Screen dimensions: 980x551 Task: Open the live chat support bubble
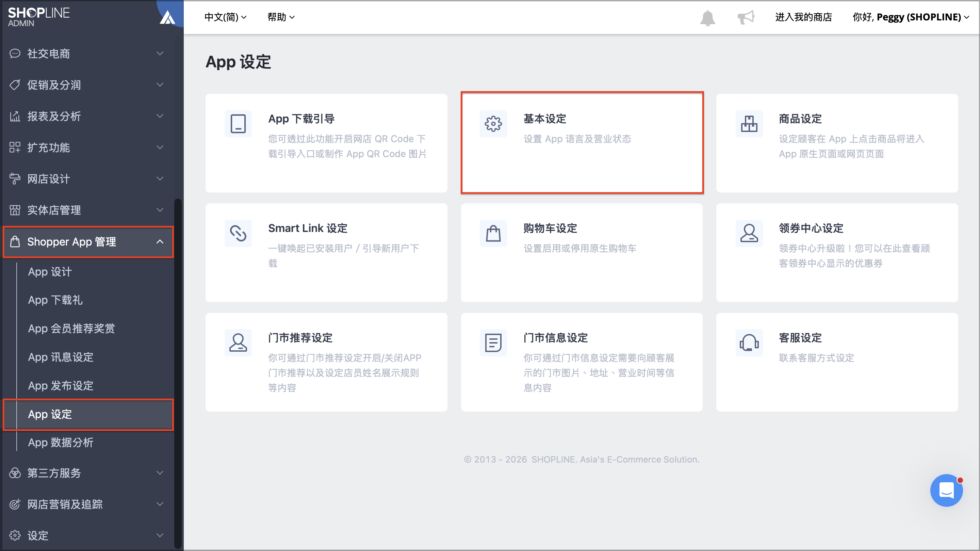pyautogui.click(x=947, y=490)
